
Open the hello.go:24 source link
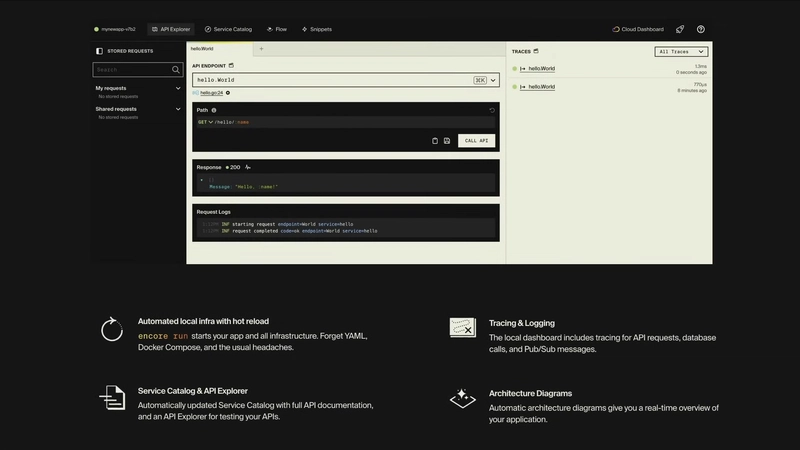pos(211,93)
